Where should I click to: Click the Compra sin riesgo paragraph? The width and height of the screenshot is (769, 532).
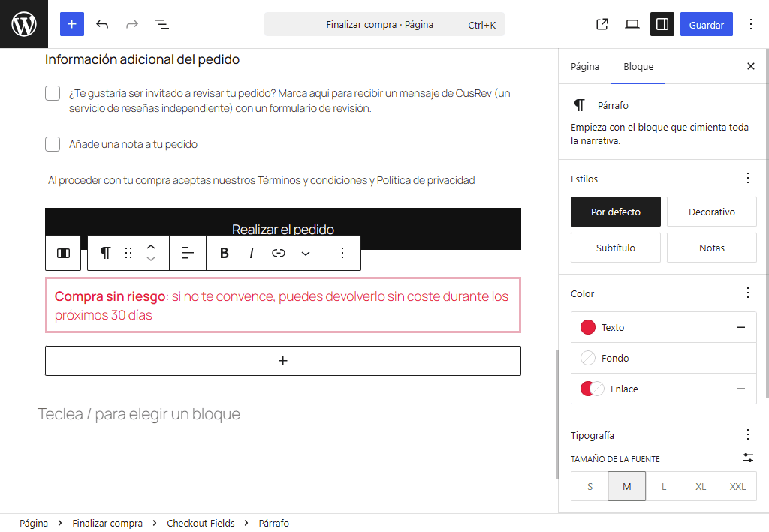(x=283, y=305)
